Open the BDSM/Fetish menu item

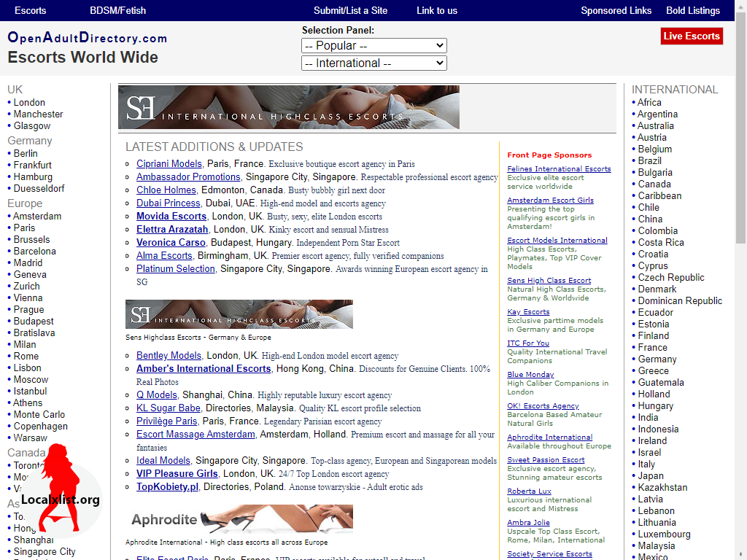[117, 10]
